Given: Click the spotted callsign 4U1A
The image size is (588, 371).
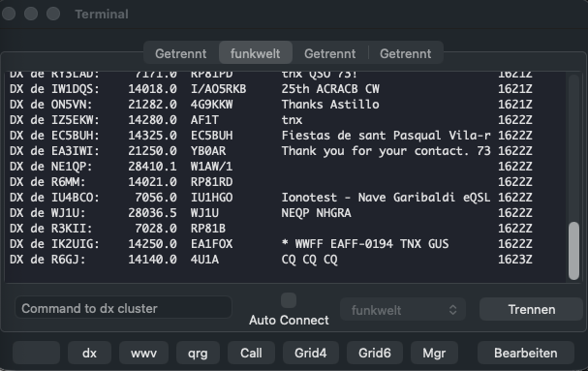Looking at the screenshot, I should 204,260.
